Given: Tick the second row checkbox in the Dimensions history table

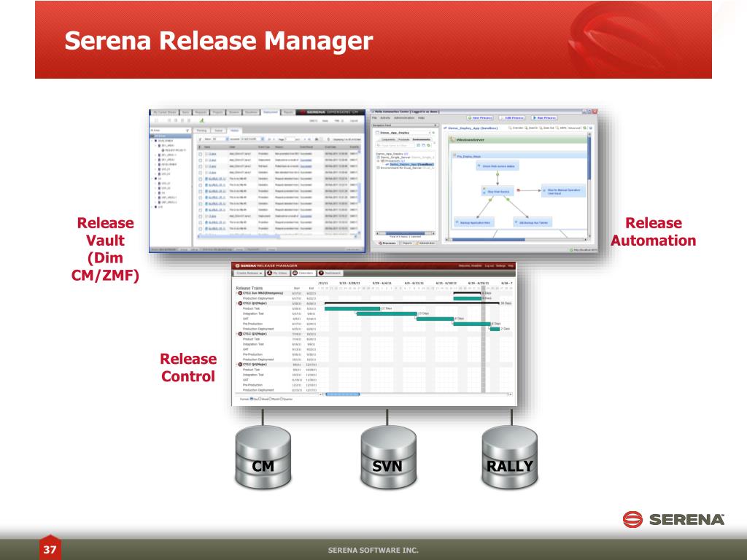Looking at the screenshot, I should [201, 160].
